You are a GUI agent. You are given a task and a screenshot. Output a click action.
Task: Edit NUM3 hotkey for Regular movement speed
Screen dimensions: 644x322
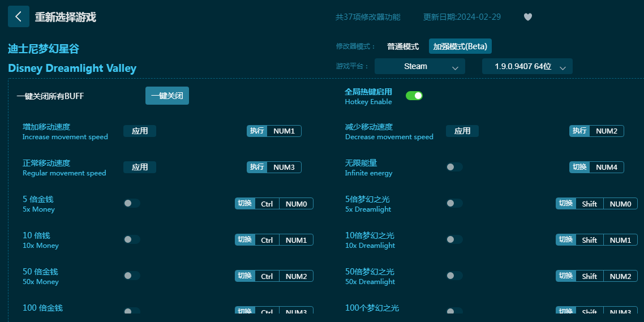[x=284, y=167]
